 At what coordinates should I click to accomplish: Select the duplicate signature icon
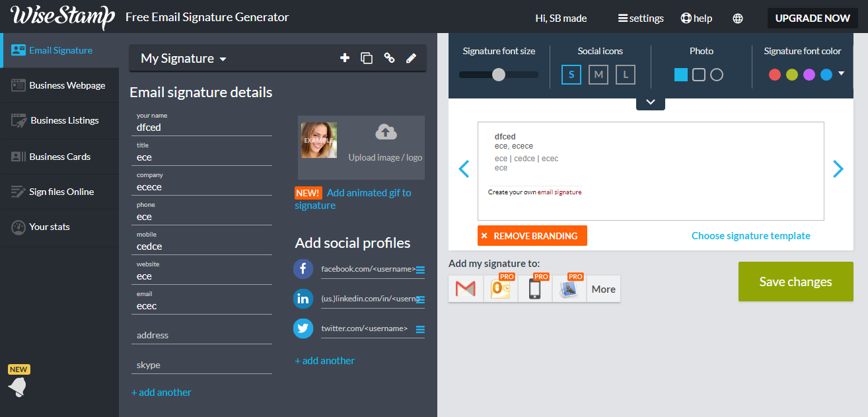pos(367,58)
